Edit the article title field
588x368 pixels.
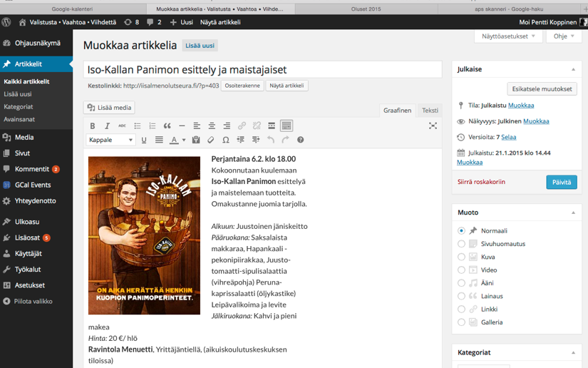[262, 70]
